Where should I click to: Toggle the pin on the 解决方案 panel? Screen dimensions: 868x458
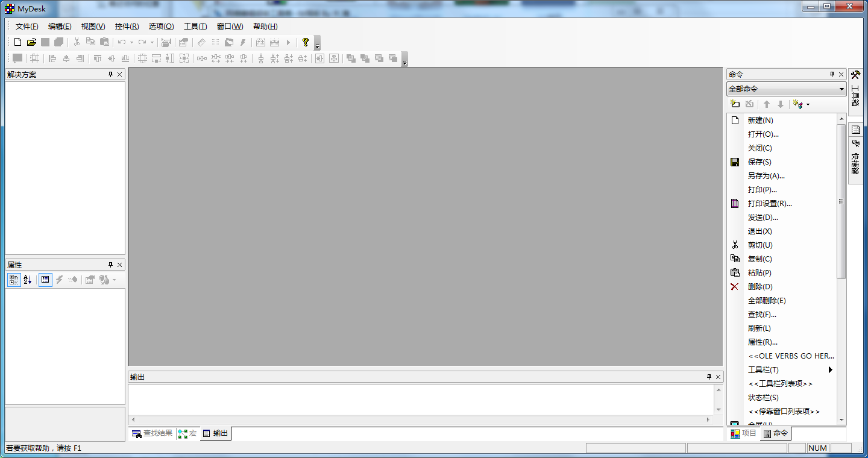point(110,74)
